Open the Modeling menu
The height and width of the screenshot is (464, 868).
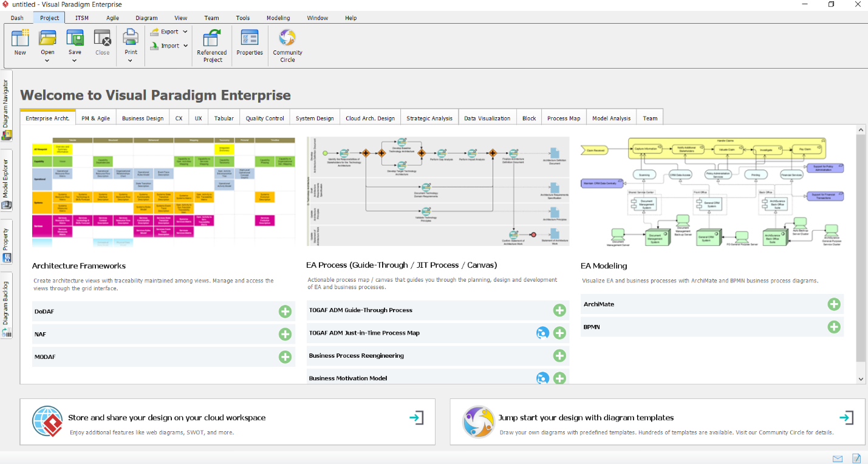click(278, 18)
